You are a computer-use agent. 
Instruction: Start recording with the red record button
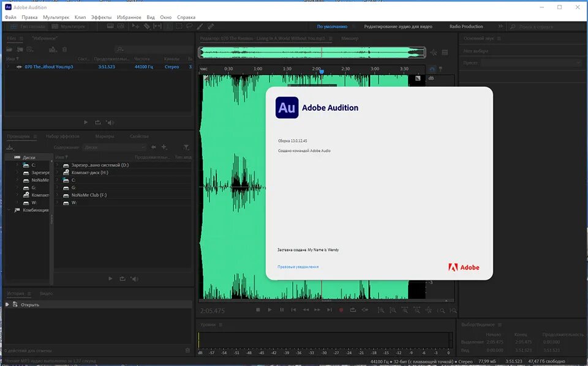click(341, 310)
